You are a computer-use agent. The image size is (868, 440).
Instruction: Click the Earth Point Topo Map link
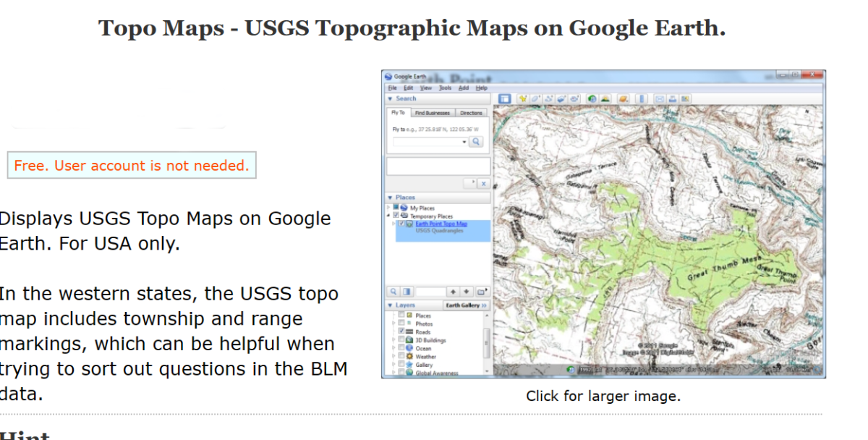pos(441,224)
